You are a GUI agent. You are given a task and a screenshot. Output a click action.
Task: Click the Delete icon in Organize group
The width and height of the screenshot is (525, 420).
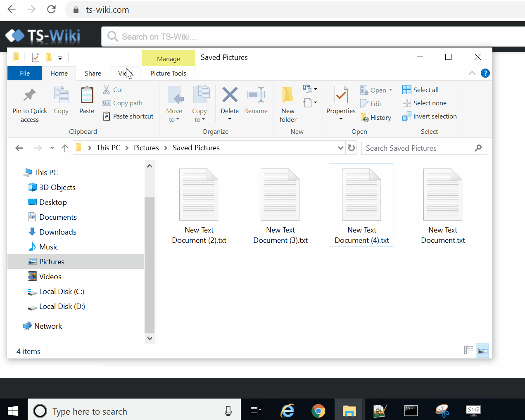pyautogui.click(x=230, y=95)
